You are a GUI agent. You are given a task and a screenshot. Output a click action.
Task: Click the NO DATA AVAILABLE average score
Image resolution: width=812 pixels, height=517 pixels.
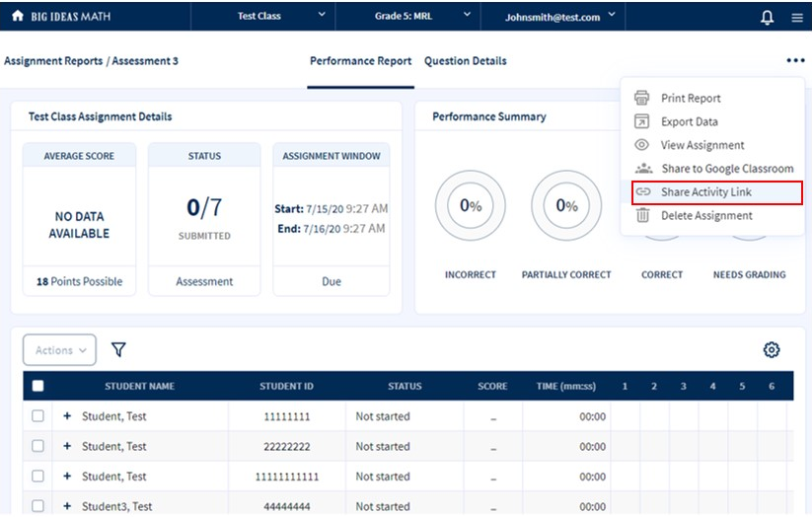79,225
